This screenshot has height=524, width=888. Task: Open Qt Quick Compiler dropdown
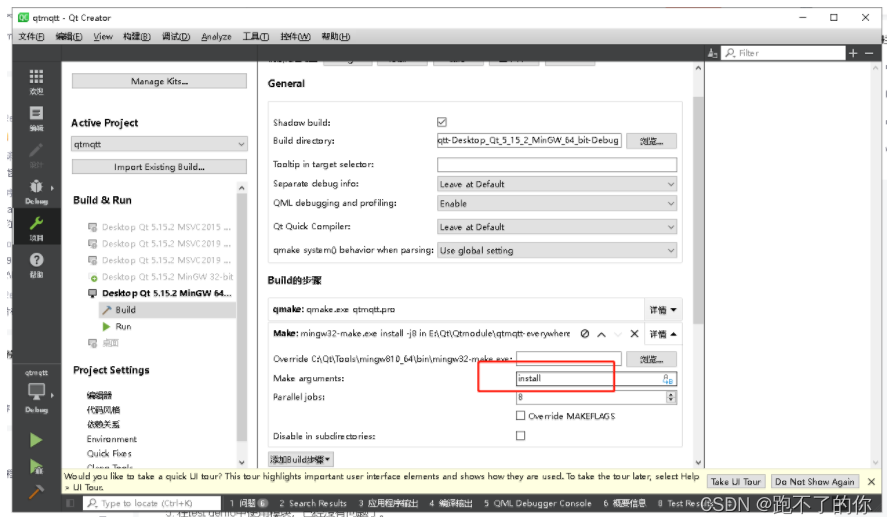pos(557,227)
